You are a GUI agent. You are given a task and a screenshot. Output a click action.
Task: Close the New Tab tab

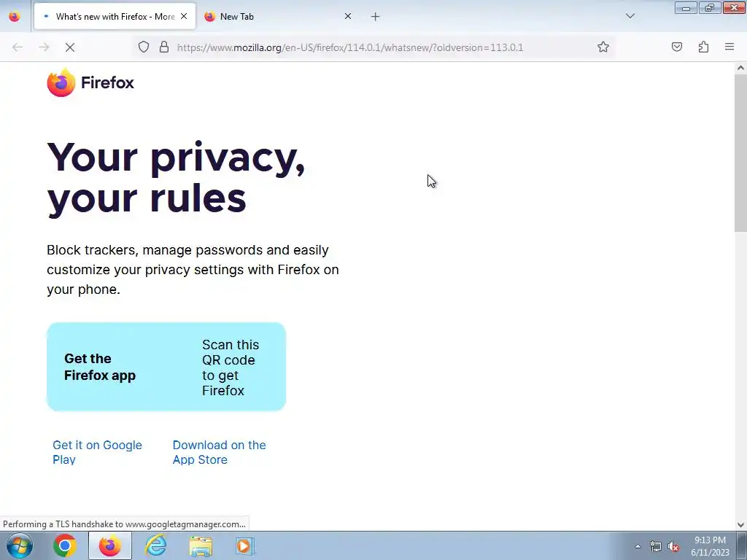pyautogui.click(x=348, y=16)
